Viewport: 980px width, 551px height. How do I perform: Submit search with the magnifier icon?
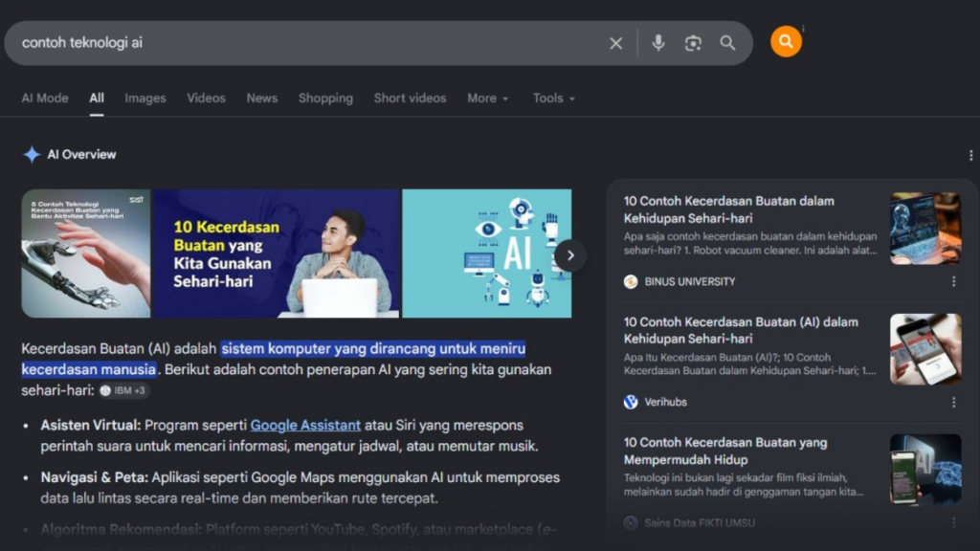[x=727, y=43]
